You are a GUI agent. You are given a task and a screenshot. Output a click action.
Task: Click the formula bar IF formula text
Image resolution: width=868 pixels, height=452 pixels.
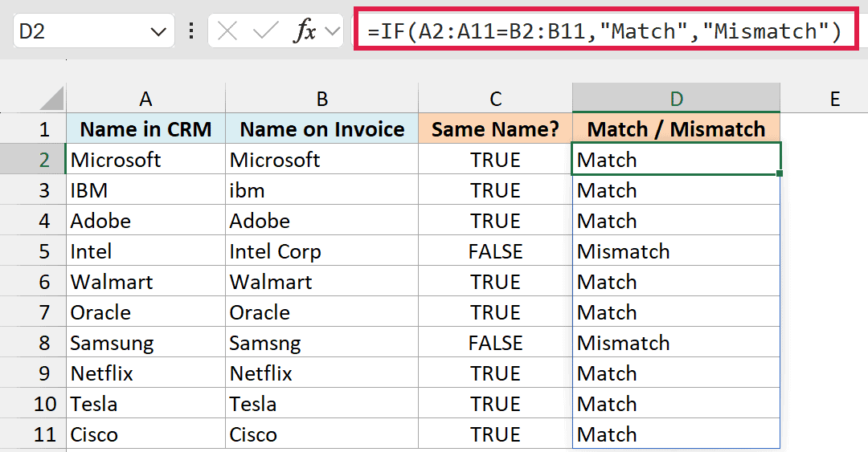(x=604, y=31)
